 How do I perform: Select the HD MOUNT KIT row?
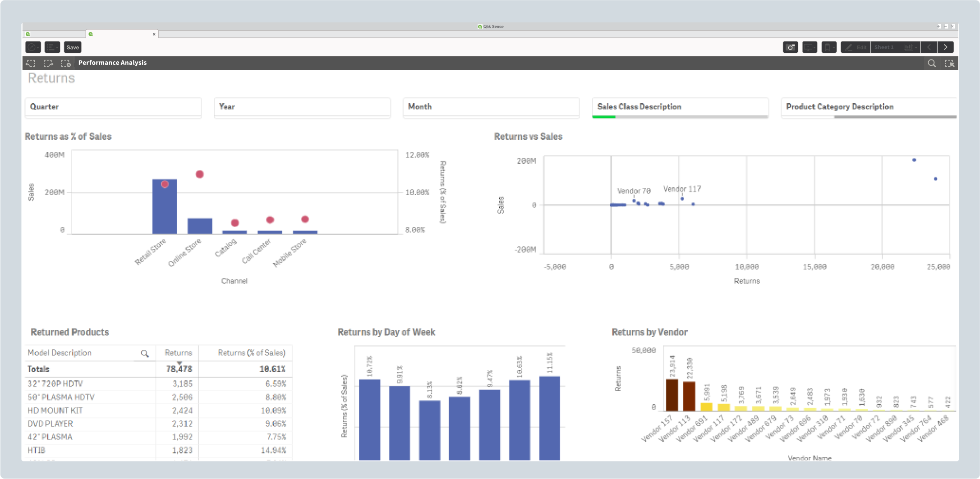click(x=158, y=411)
